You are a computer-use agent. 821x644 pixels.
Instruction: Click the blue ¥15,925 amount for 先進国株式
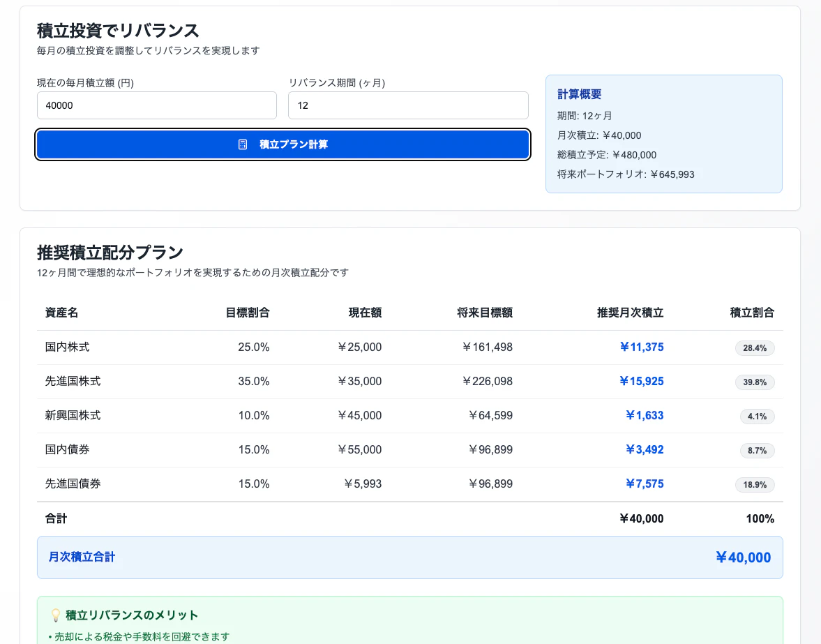pyautogui.click(x=641, y=381)
